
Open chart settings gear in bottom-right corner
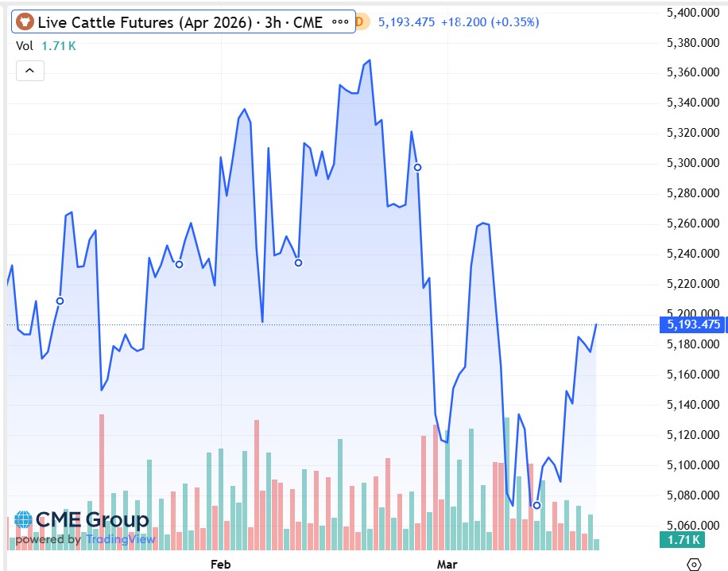[x=693, y=564]
